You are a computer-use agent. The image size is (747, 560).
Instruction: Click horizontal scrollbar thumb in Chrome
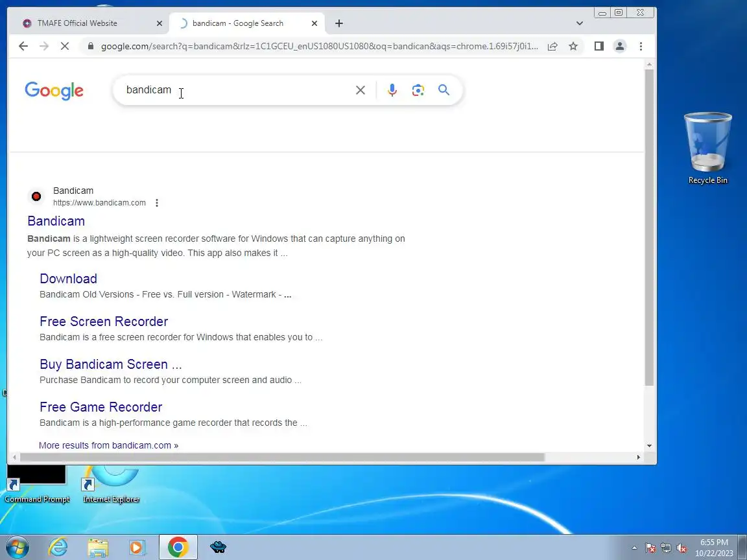tap(282, 457)
